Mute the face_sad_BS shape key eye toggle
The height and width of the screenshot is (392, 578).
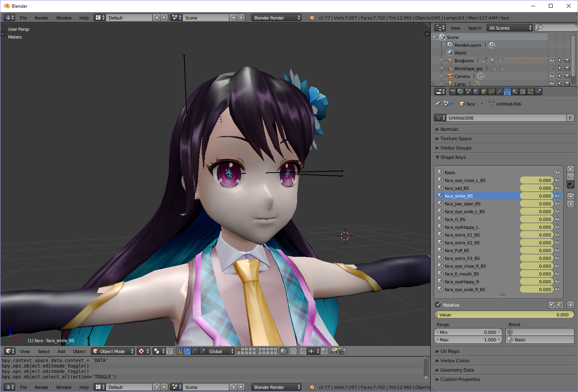tap(557, 188)
